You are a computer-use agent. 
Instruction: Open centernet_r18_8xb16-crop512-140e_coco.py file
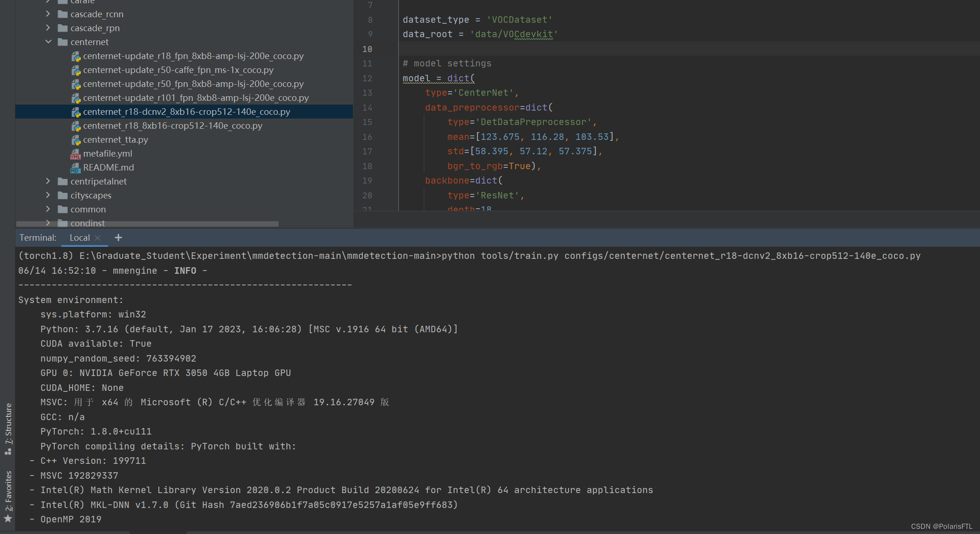[172, 126]
